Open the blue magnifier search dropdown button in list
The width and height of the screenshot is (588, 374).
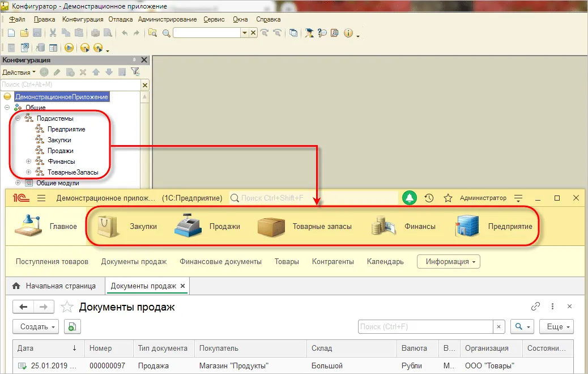522,327
